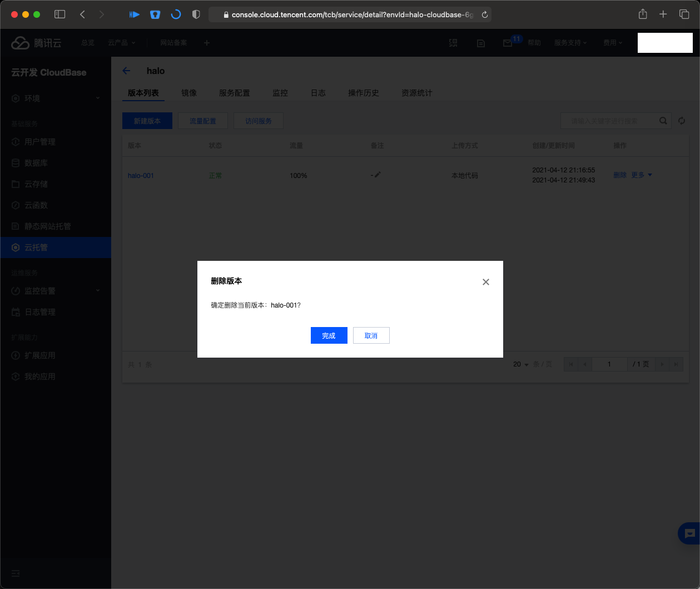The image size is (700, 589).
Task: Click the back arrow beside the halo title
Action: [x=126, y=71]
